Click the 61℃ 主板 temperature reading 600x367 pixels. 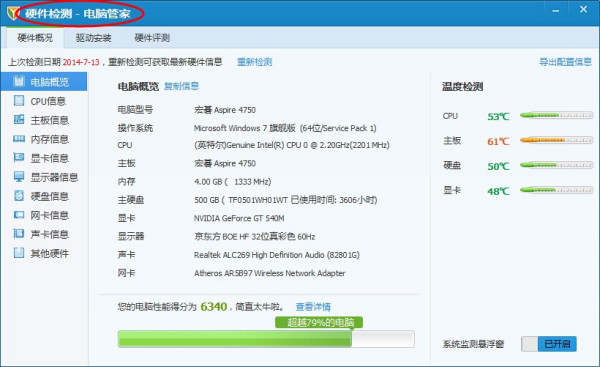498,142
